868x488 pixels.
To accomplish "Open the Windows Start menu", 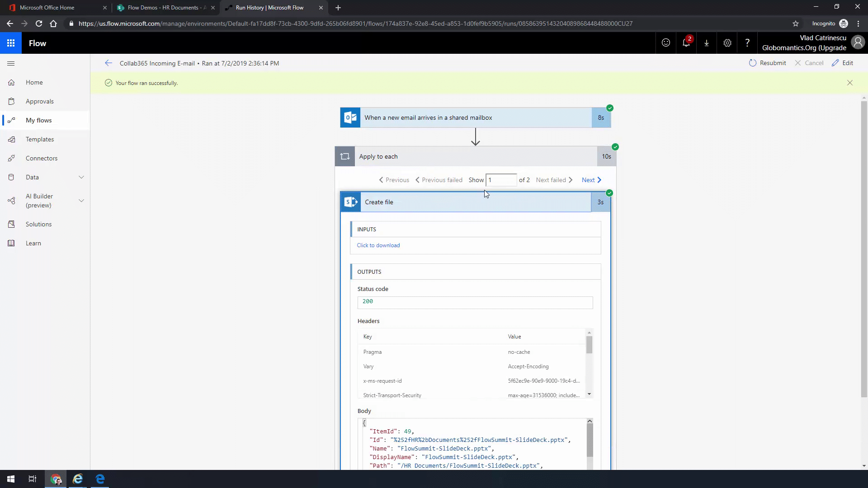I will pyautogui.click(x=11, y=479).
